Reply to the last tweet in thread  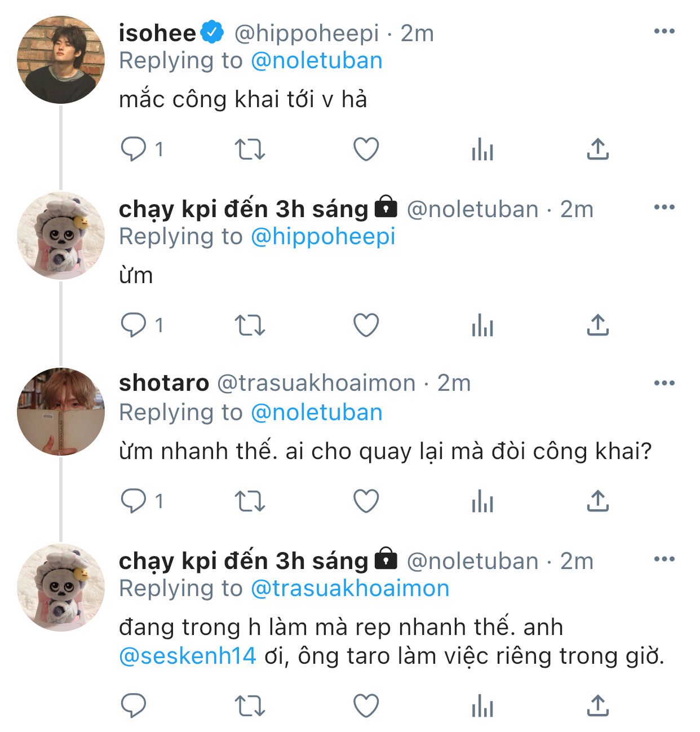point(134,705)
